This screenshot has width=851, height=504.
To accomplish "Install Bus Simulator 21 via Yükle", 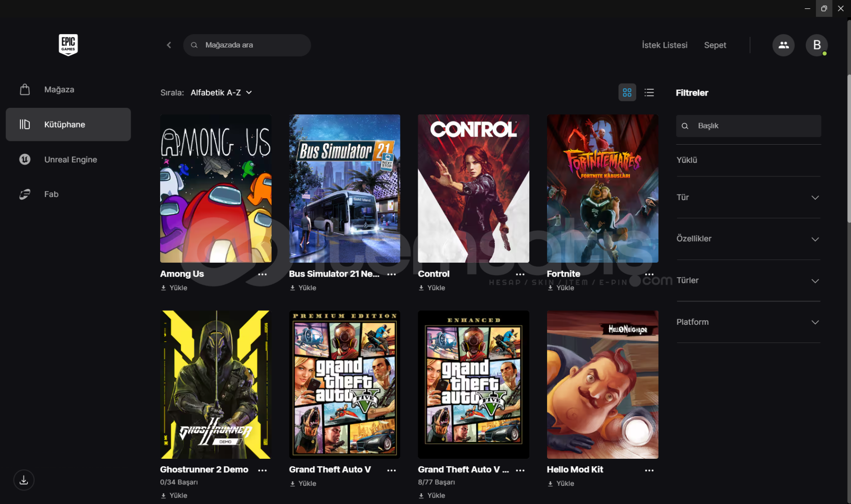I will (x=302, y=288).
